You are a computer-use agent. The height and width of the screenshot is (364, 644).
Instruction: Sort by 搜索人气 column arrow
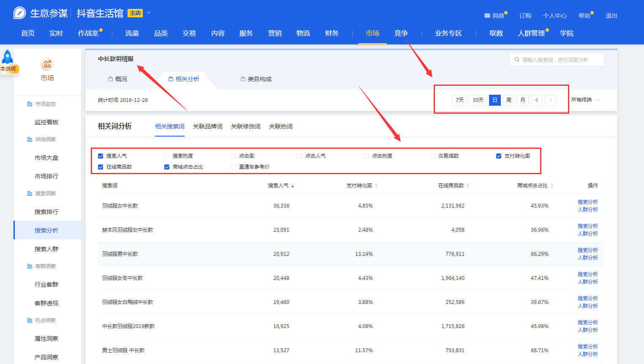click(293, 186)
